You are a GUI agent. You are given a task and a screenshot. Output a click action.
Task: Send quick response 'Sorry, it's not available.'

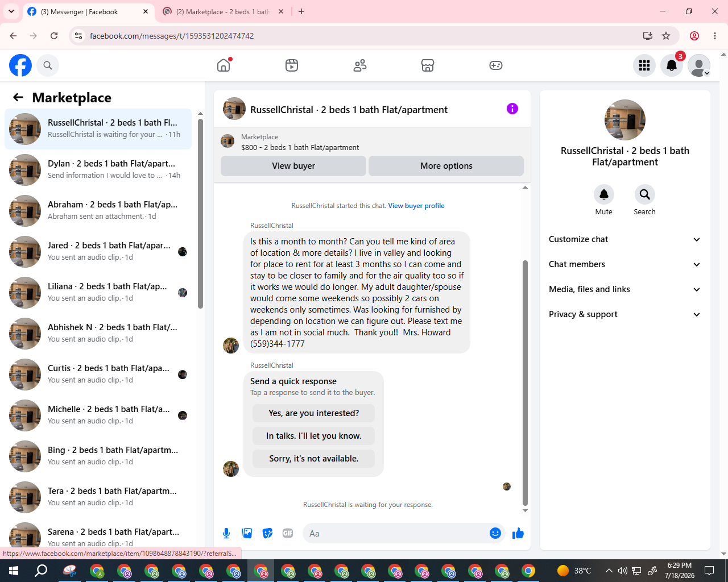tap(314, 459)
